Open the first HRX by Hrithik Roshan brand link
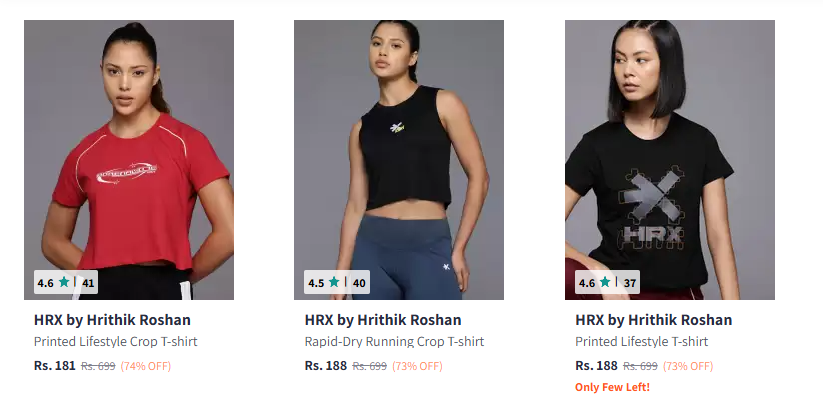This screenshot has height=410, width=823. [x=112, y=320]
